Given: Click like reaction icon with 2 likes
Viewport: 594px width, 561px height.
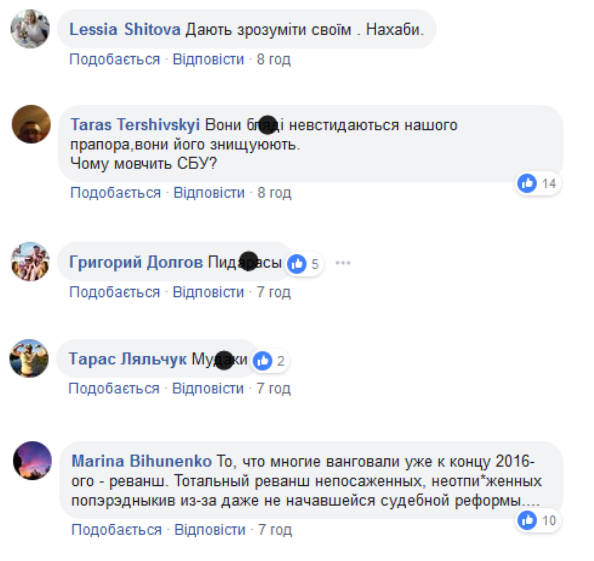Looking at the screenshot, I should [x=263, y=361].
